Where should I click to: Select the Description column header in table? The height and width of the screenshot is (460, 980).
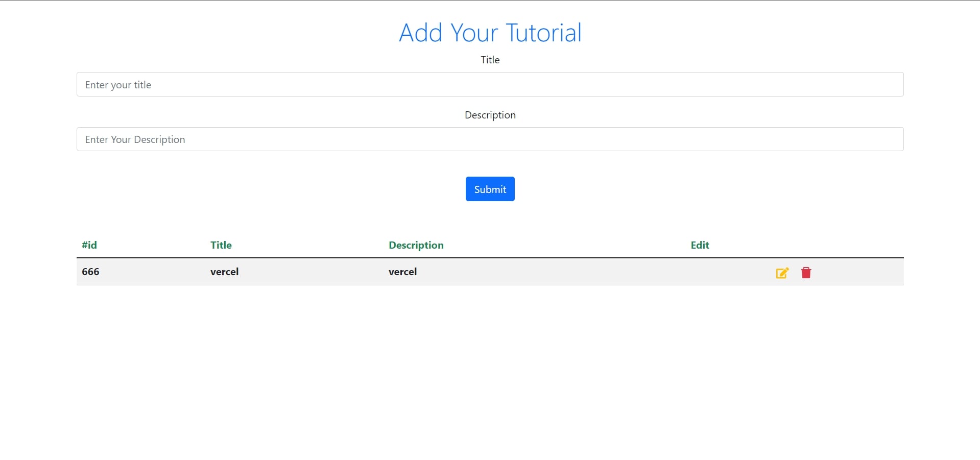416,245
